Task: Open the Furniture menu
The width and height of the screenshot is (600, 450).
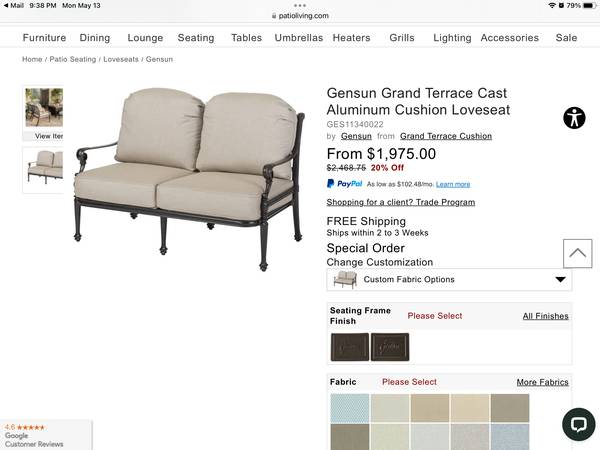Action: tap(44, 38)
